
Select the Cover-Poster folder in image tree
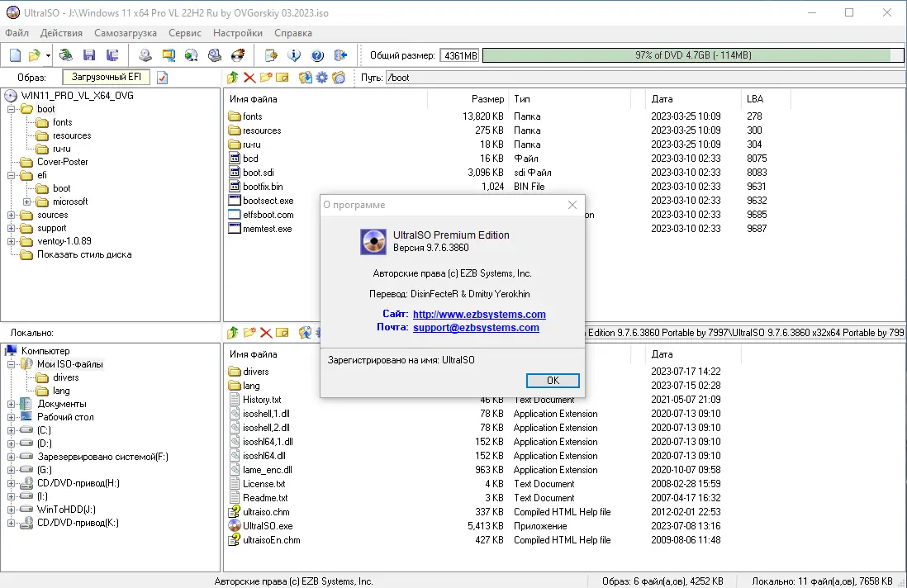(x=63, y=162)
